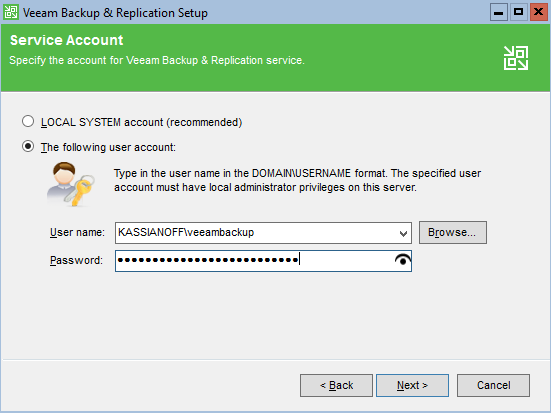Image resolution: width=551 pixels, height=413 pixels.
Task: Click the user with key icon
Action: [71, 184]
